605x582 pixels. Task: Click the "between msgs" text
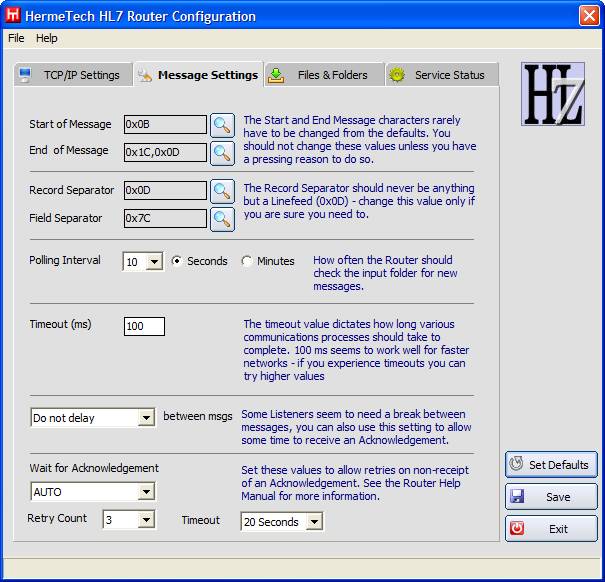198,416
